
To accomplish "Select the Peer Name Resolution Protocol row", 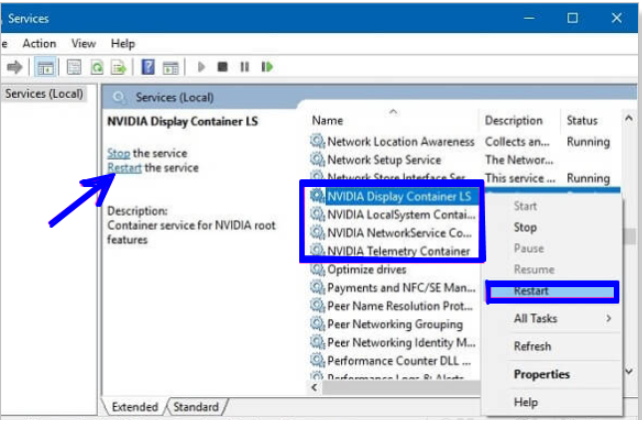I will (x=394, y=306).
